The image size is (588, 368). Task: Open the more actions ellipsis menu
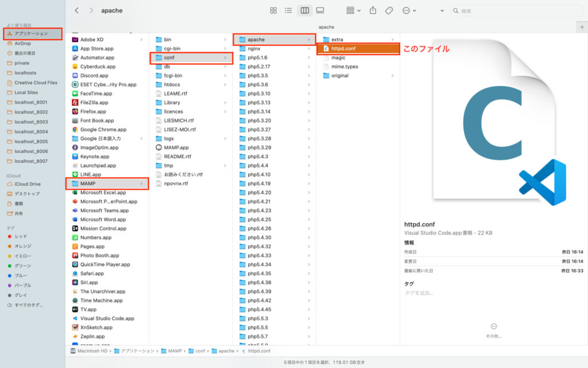(409, 10)
